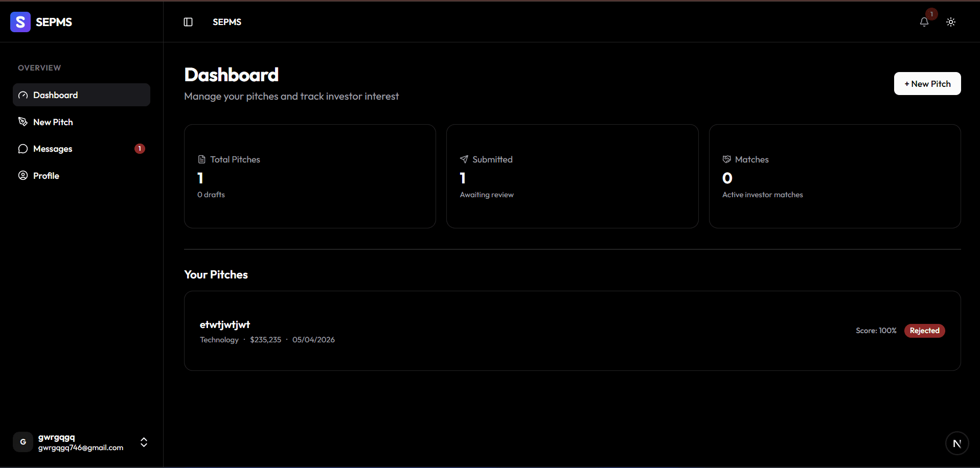
Task: Click the OVERVIEW section label
Action: tap(39, 68)
